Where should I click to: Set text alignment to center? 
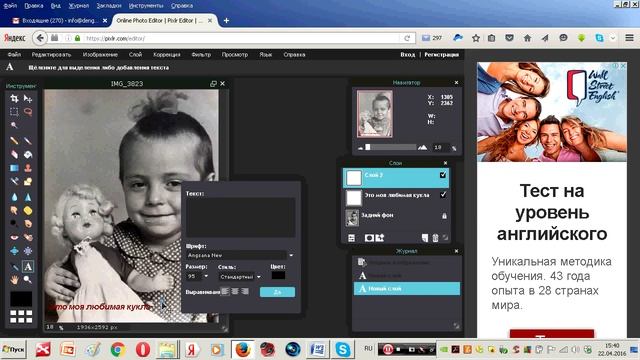click(x=235, y=291)
